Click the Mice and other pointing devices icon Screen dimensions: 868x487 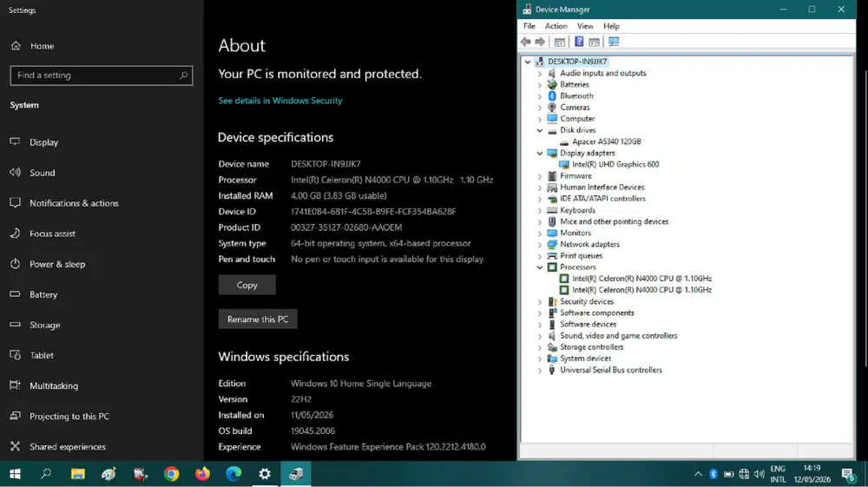click(552, 221)
